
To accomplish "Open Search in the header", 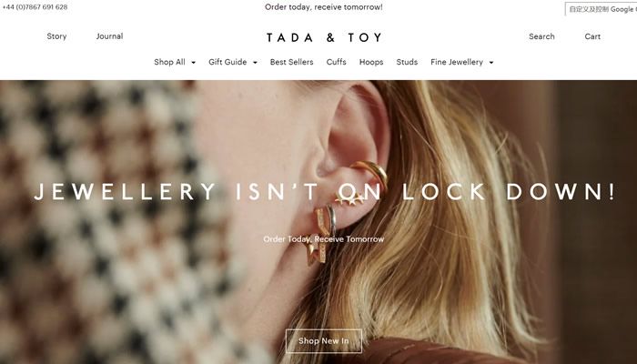I will point(541,36).
